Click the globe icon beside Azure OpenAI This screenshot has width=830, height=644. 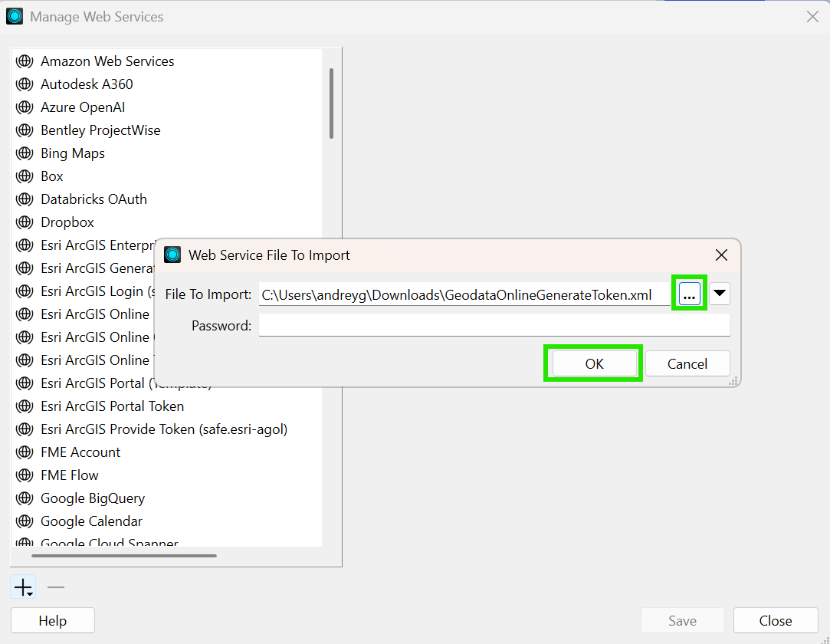tap(25, 107)
